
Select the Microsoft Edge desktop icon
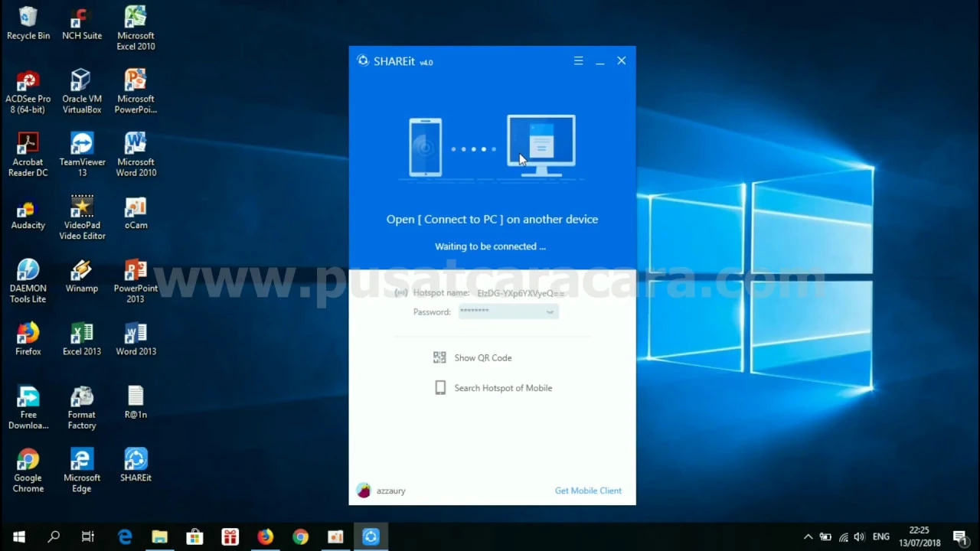pos(82,471)
